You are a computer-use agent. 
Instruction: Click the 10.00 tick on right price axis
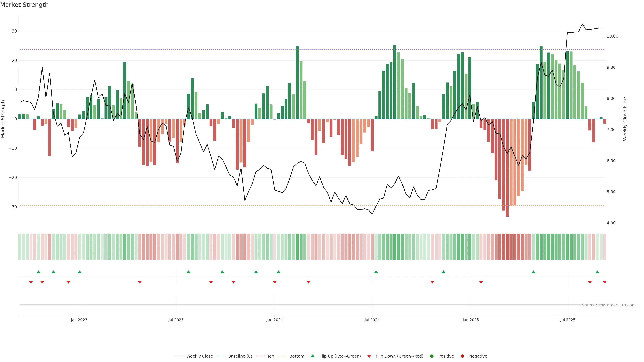coord(612,36)
